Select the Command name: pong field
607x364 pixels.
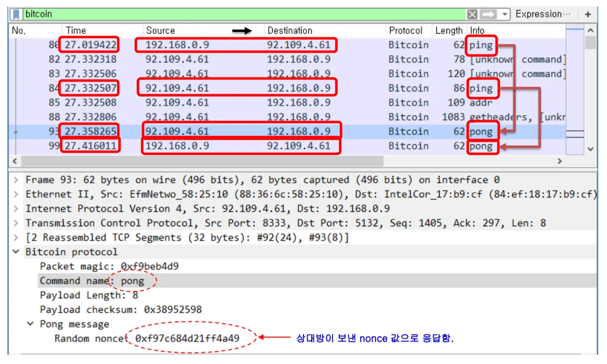(92, 281)
